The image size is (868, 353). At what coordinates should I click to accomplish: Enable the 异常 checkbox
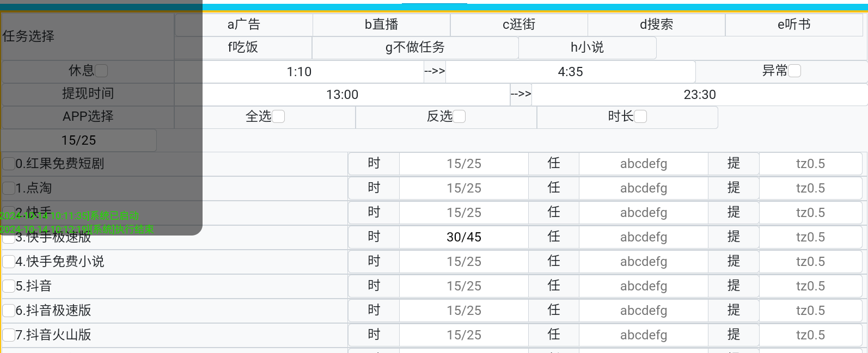[794, 71]
